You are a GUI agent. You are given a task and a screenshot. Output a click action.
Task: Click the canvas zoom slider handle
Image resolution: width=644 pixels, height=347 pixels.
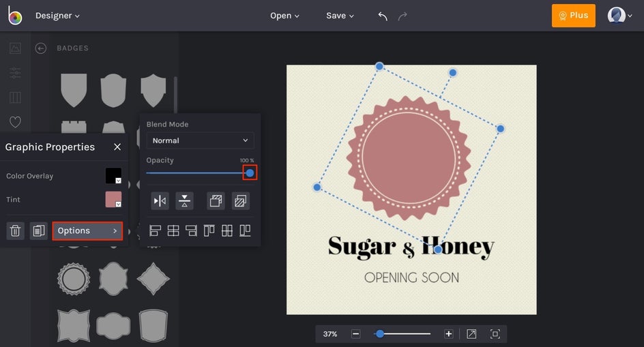point(380,334)
